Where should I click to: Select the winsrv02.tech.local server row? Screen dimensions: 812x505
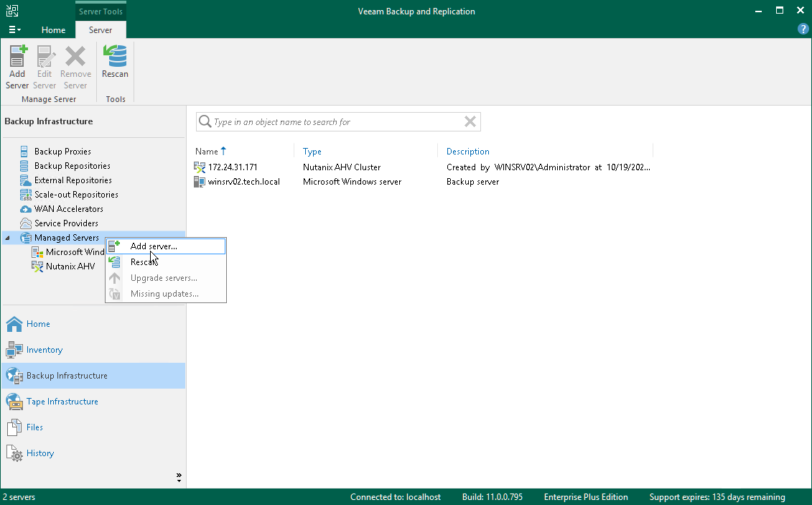[x=423, y=182]
